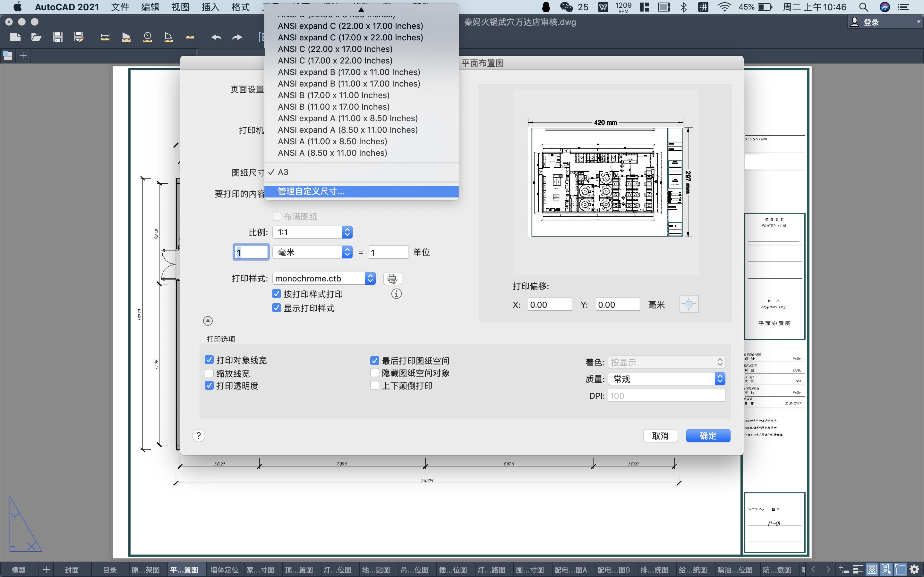
Task: Switch to the 墙体定位 layout tab
Action: click(224, 570)
